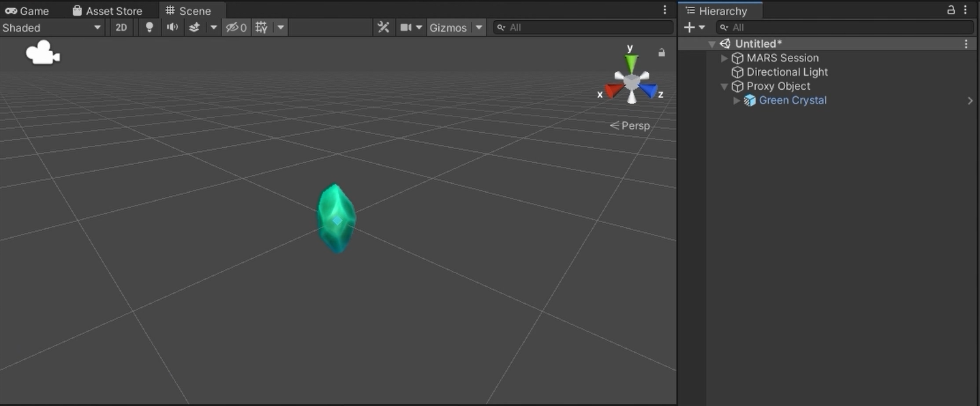Screen dimensions: 980x406
Task: Open the Asset Store tab
Action: point(108,11)
